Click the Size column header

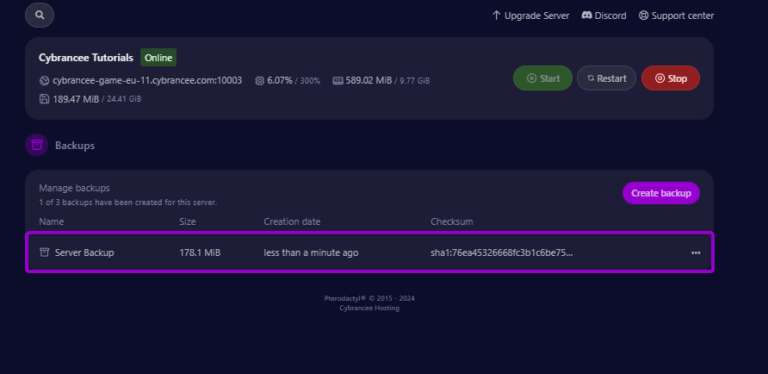(x=188, y=222)
